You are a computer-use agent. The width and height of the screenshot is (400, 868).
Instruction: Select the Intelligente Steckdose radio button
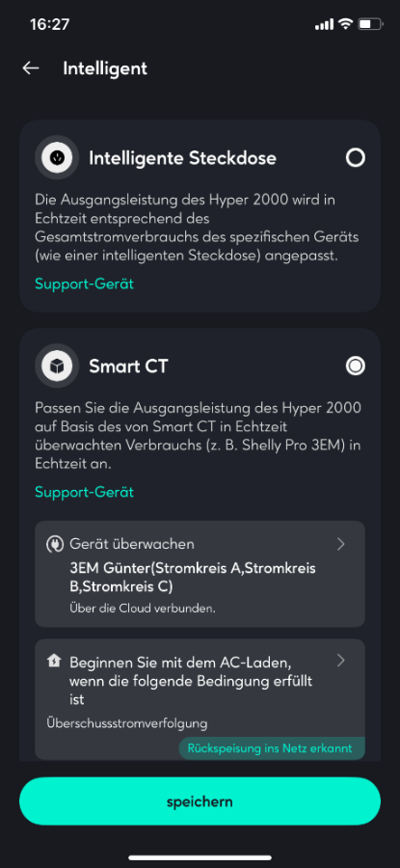pyautogui.click(x=356, y=158)
